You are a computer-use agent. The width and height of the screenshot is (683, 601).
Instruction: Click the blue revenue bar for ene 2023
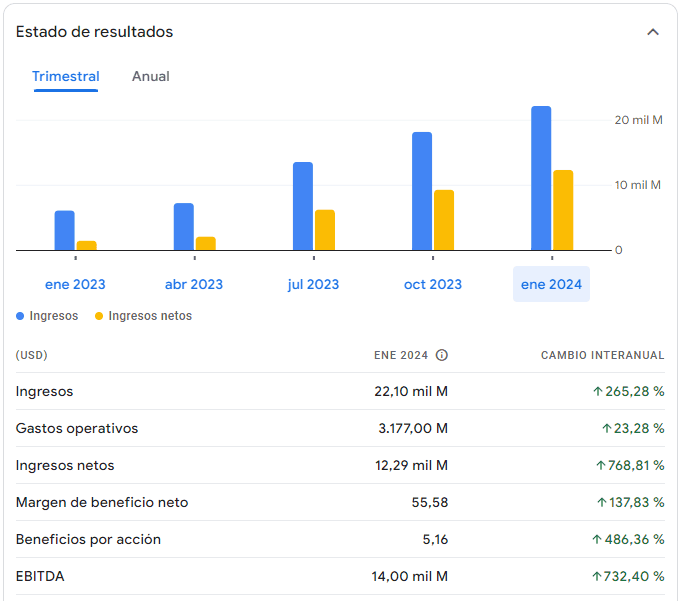point(65,230)
